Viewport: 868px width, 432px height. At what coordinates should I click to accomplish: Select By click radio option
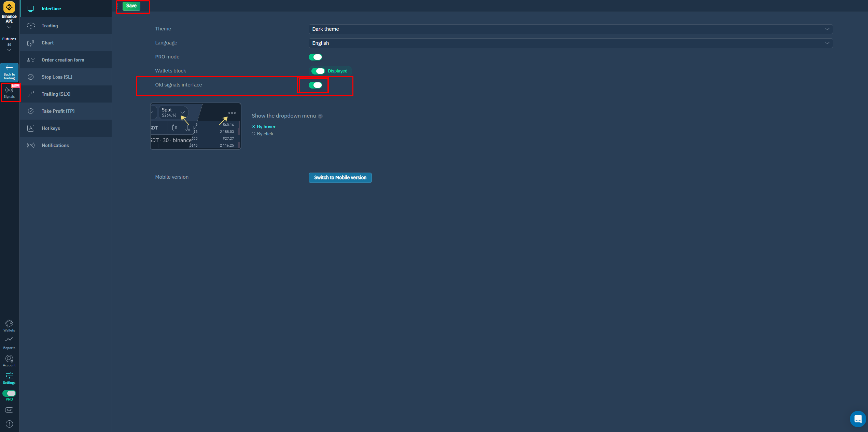pyautogui.click(x=263, y=134)
